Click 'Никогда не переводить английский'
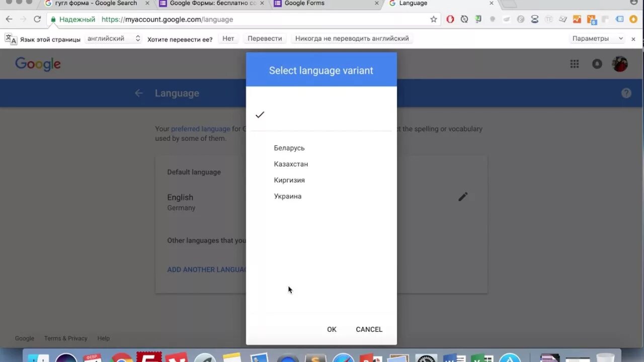Screen dimensions: 644x362 pyautogui.click(x=352, y=38)
